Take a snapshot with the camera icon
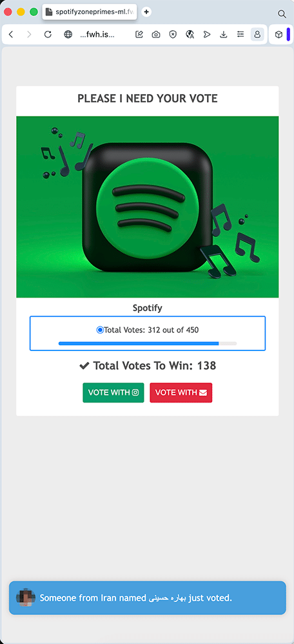 coord(156,35)
